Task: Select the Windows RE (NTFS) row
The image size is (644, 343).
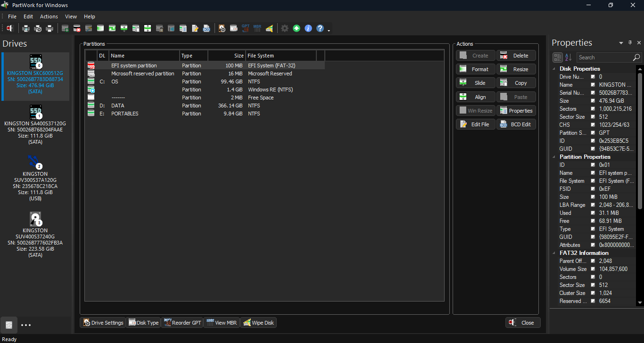Action: [205, 90]
